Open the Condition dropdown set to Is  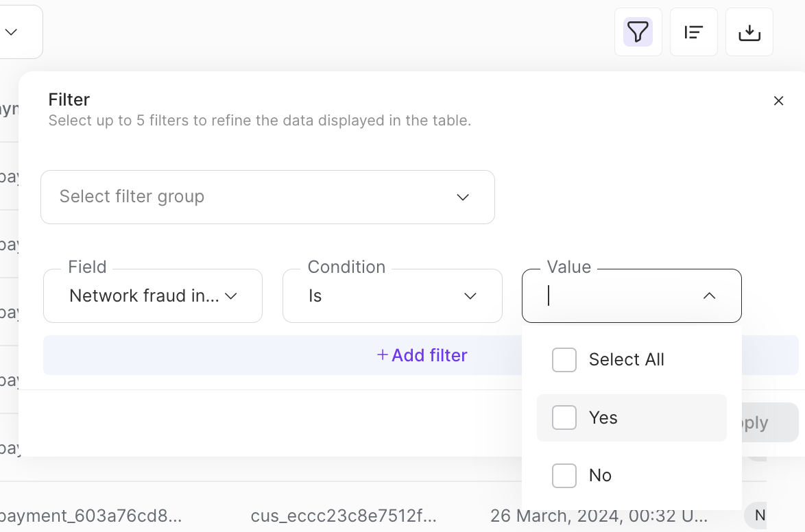(x=392, y=295)
